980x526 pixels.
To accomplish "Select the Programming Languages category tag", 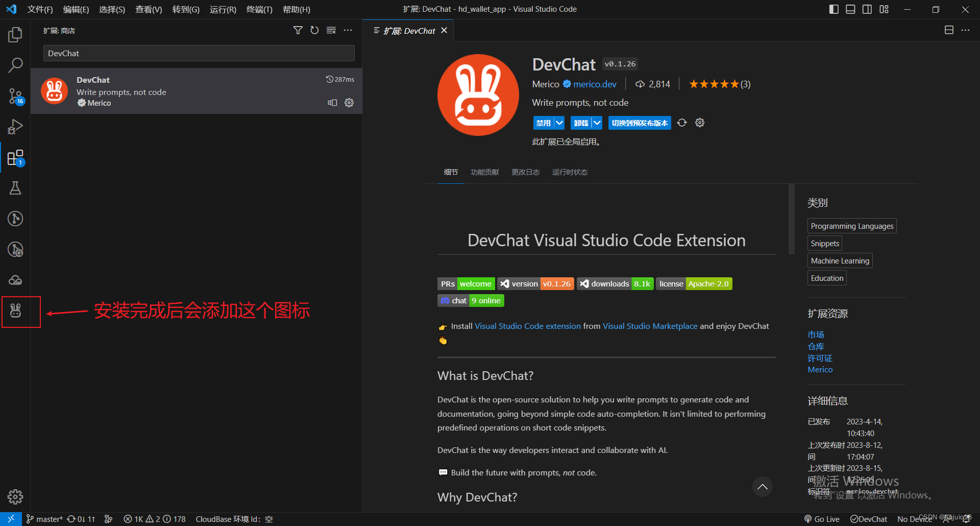I will 852,226.
